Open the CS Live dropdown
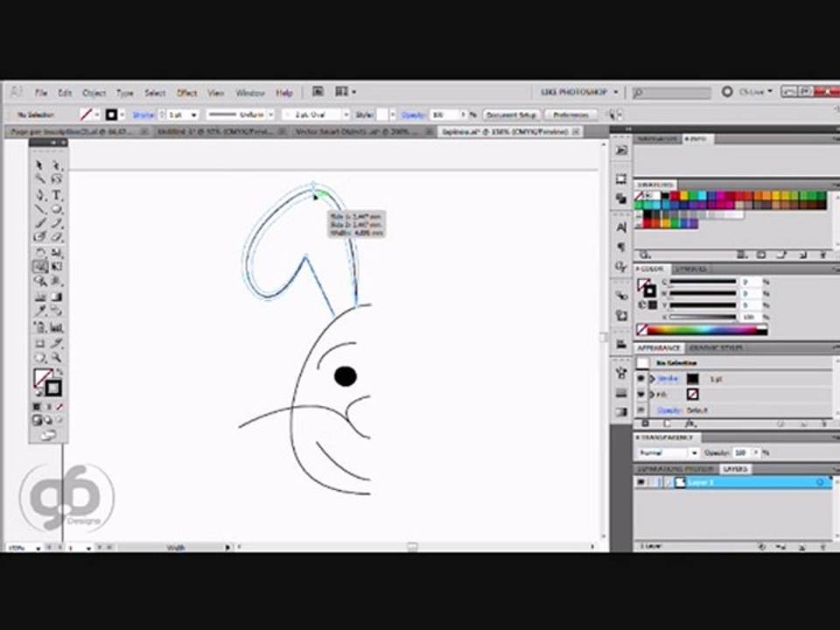This screenshot has height=630, width=840. coord(756,92)
